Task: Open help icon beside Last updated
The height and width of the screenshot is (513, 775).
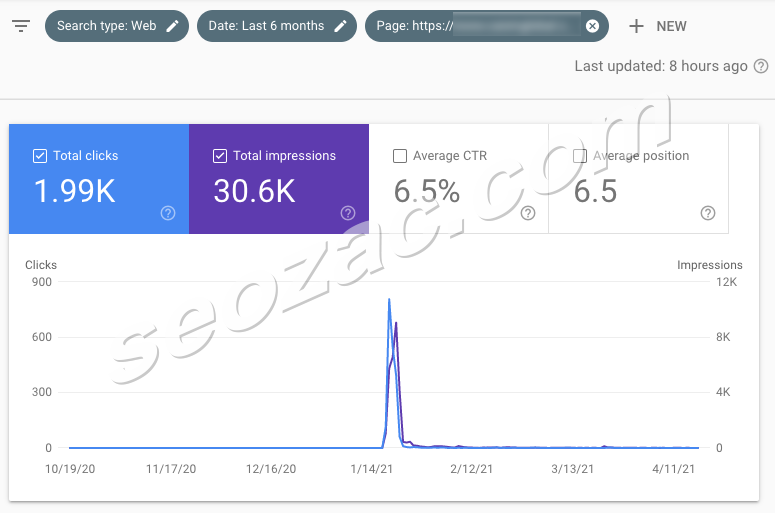Action: (x=761, y=66)
